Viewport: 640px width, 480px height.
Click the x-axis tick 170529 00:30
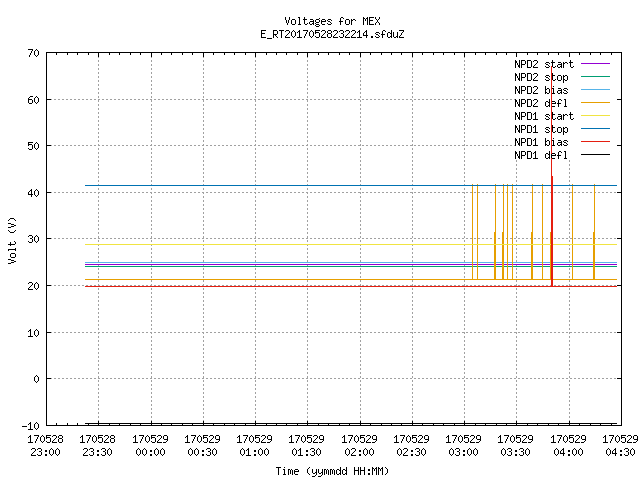click(x=202, y=446)
